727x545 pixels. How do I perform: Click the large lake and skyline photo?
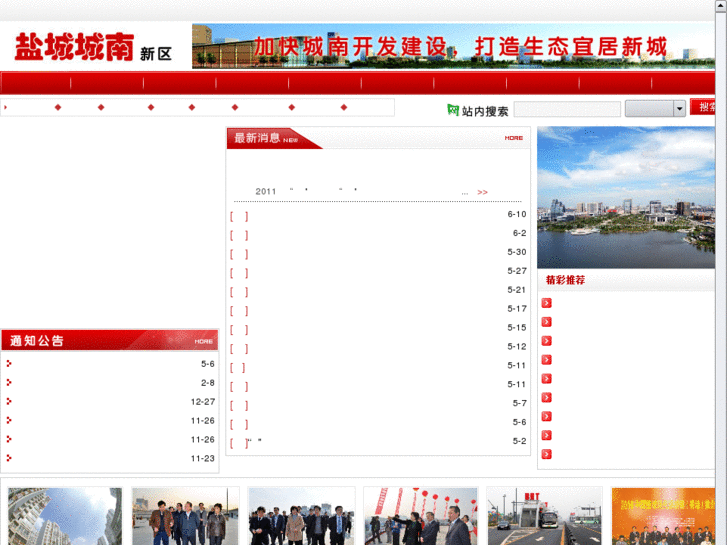pyautogui.click(x=626, y=198)
